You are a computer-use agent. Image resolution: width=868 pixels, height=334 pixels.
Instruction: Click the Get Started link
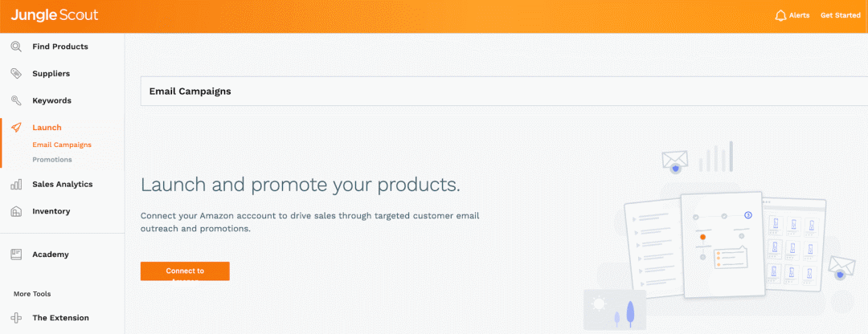840,15
